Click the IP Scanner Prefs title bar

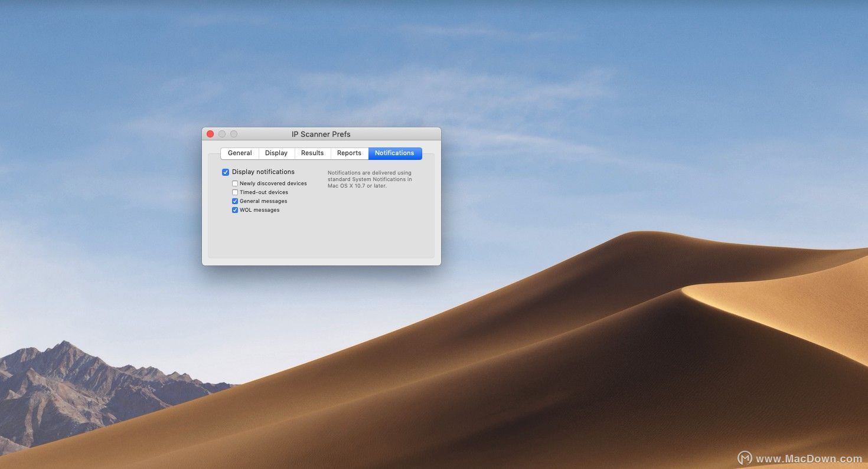click(321, 134)
